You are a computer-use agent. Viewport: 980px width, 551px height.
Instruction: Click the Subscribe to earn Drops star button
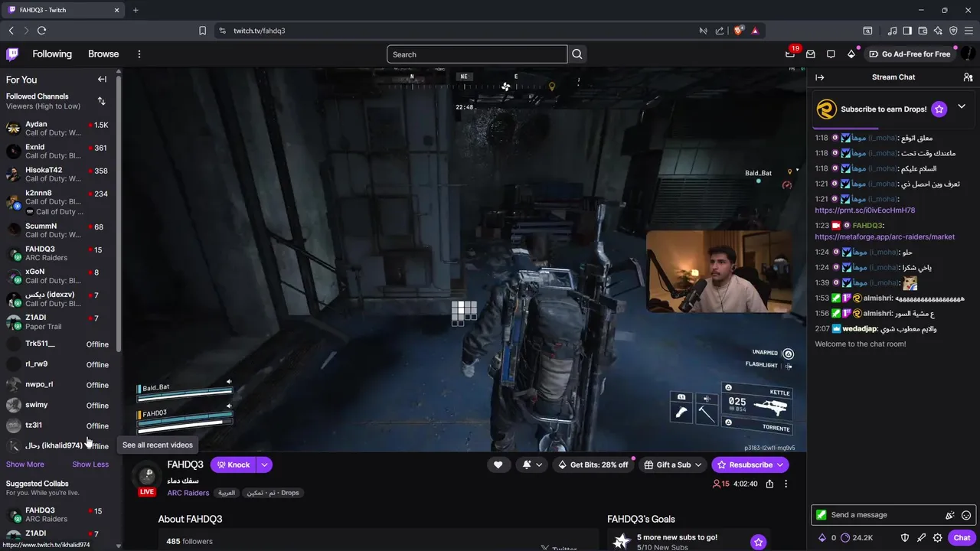tap(939, 109)
